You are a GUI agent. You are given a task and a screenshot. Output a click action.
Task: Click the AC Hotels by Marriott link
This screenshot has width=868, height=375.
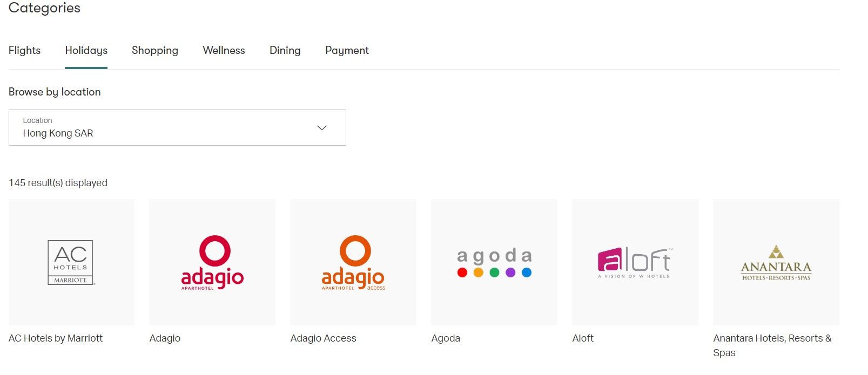56,338
